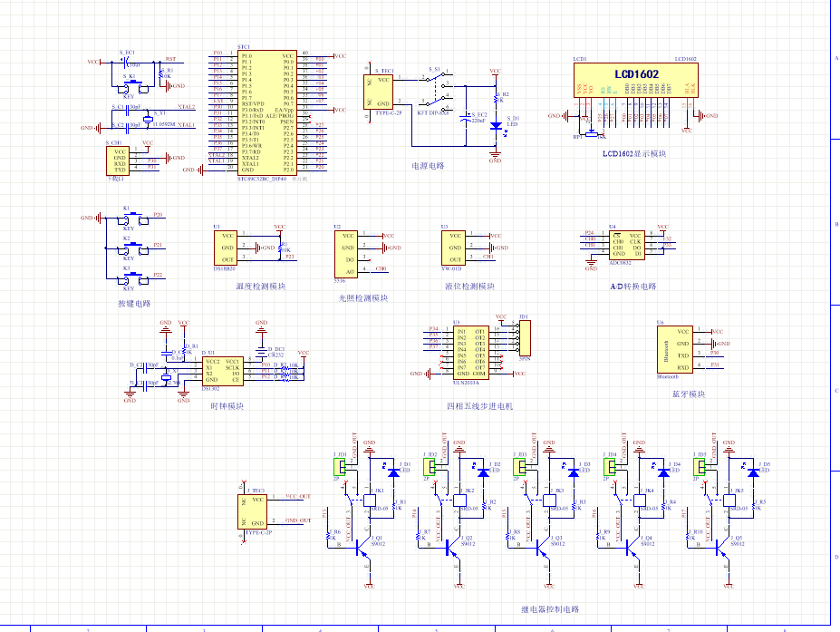Click the 按键电路 label

(134, 304)
